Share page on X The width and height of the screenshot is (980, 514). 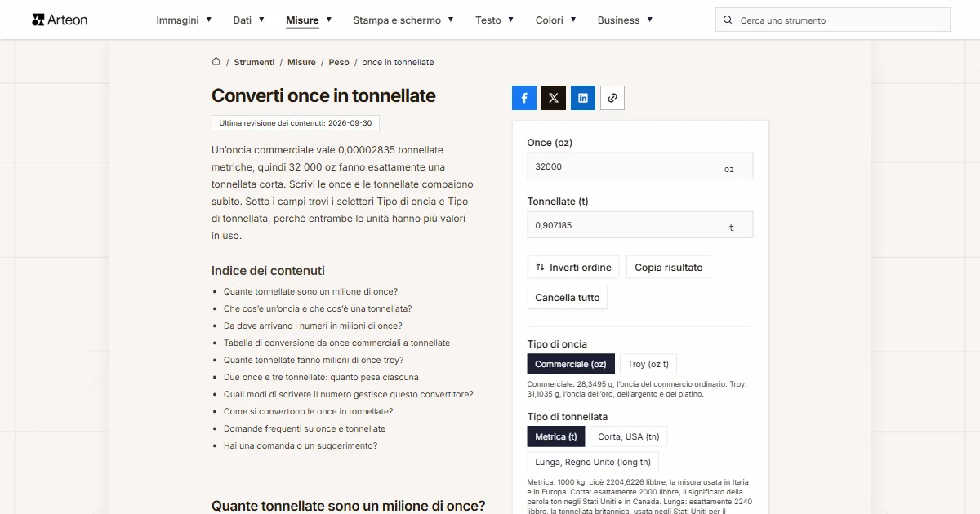[554, 98]
